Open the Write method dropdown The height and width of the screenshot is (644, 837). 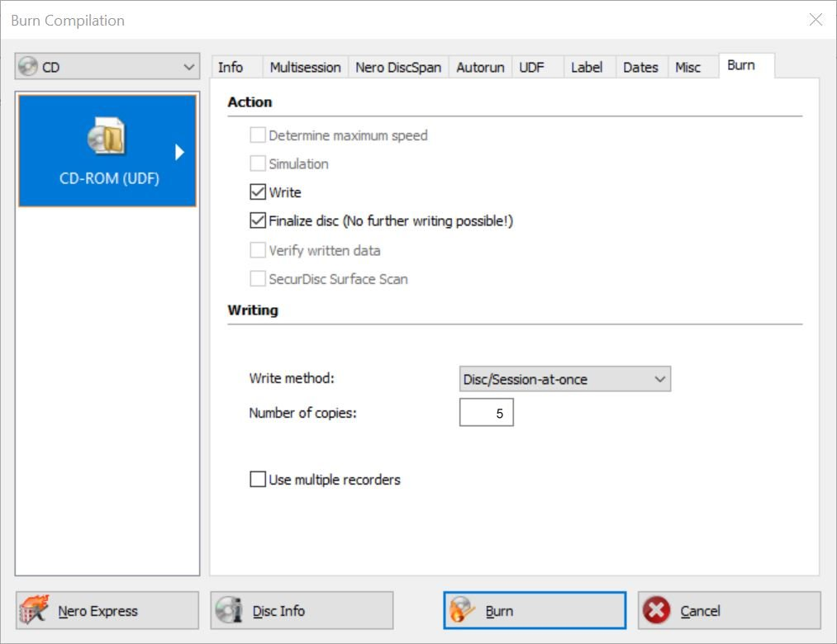(x=565, y=379)
